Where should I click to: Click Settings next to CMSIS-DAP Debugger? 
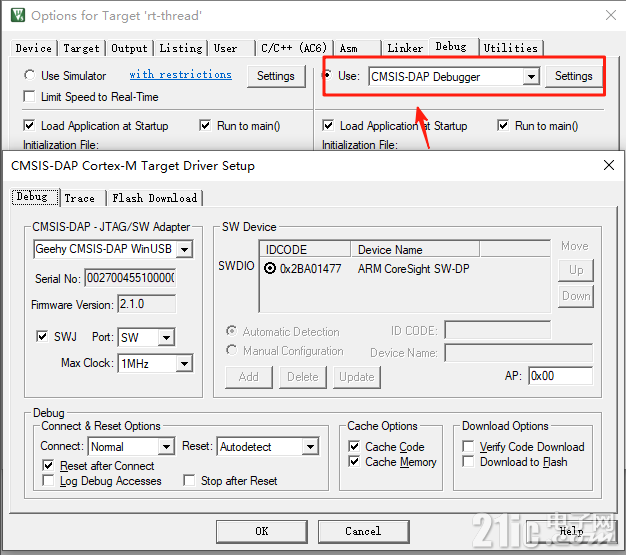(x=573, y=76)
